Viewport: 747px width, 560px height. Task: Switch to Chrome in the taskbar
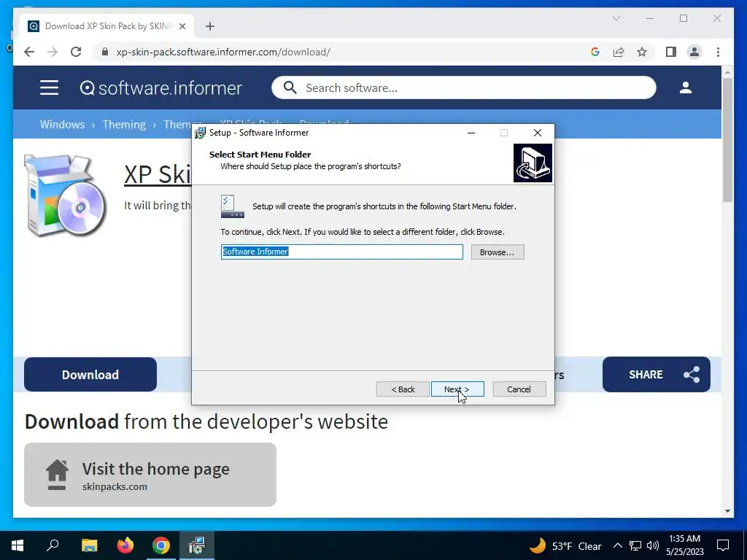161,545
